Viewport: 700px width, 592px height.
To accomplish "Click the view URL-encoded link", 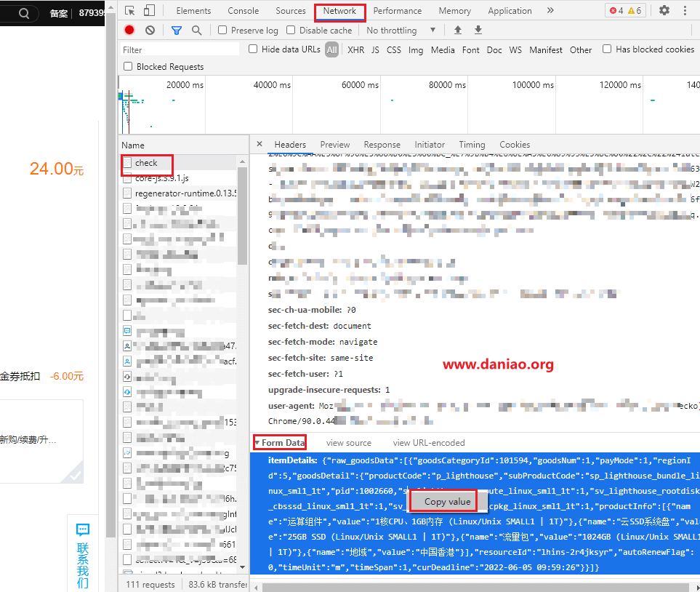I will coord(428,443).
